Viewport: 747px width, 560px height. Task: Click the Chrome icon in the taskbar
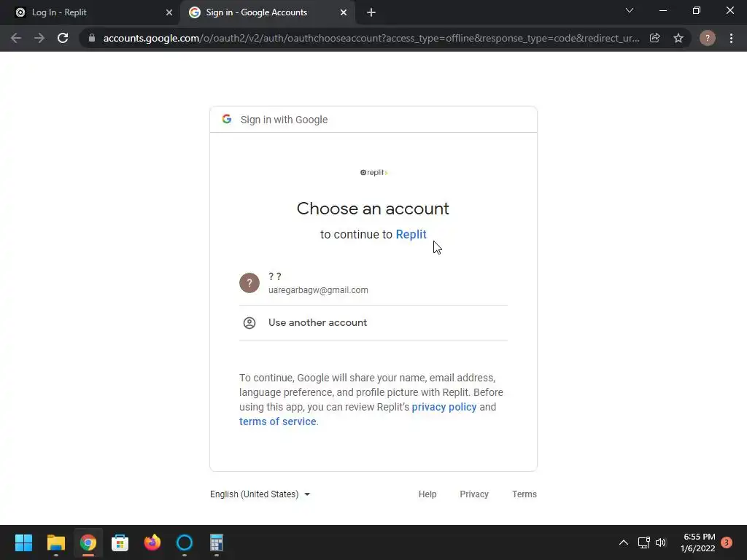pyautogui.click(x=88, y=542)
